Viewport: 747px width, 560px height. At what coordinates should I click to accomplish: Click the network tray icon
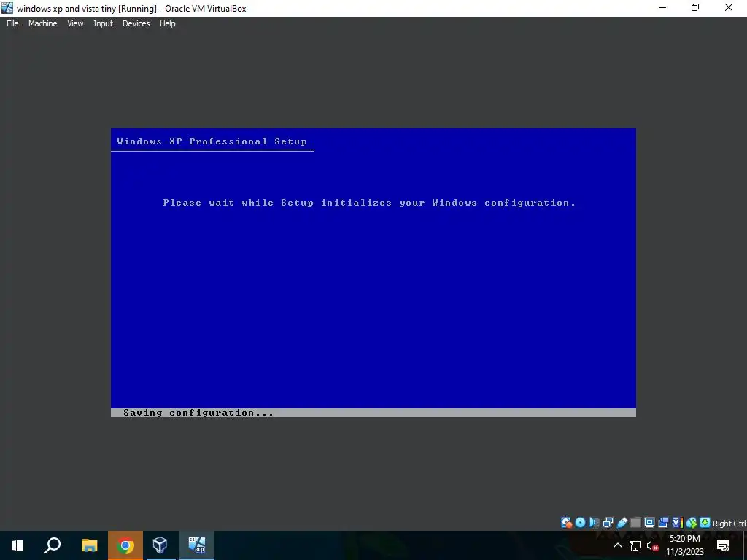[x=635, y=545]
